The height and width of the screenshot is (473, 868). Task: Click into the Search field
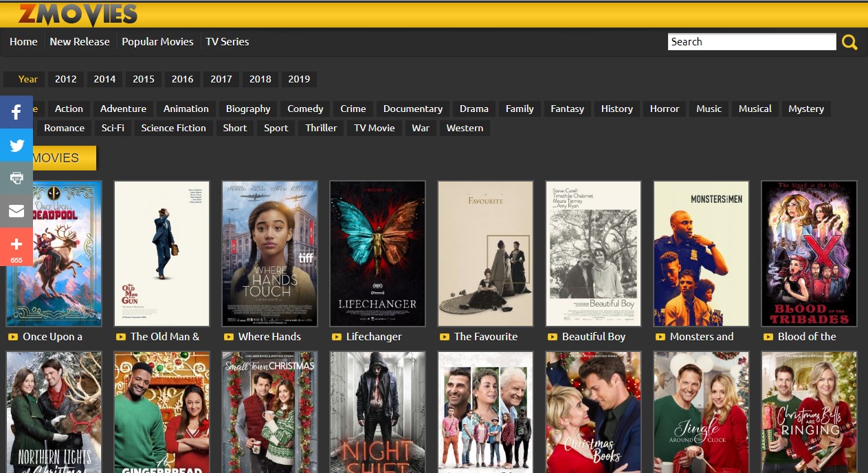(x=752, y=42)
